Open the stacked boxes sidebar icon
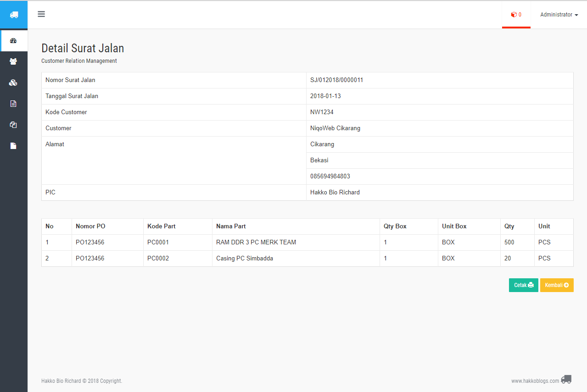The height and width of the screenshot is (392, 587). [13, 83]
